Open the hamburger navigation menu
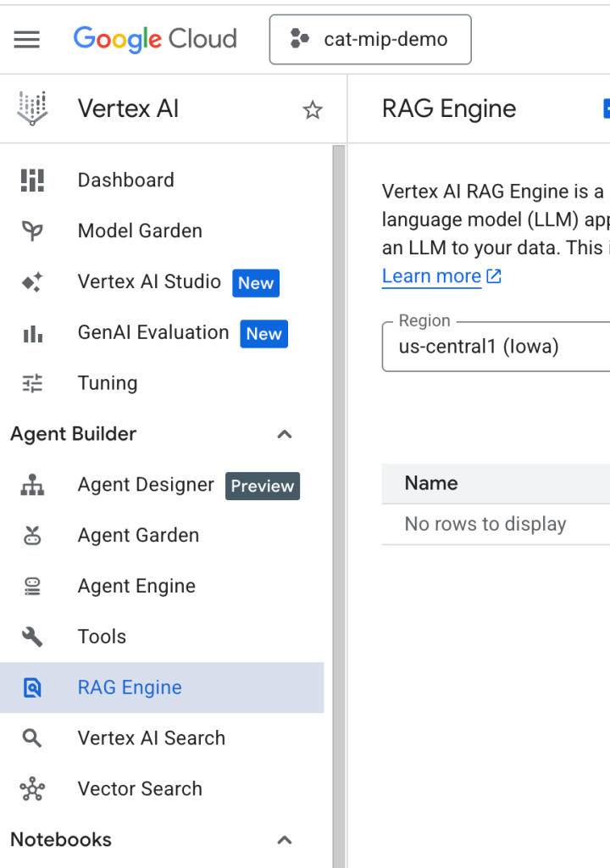This screenshot has height=868, width=610. 27,39
